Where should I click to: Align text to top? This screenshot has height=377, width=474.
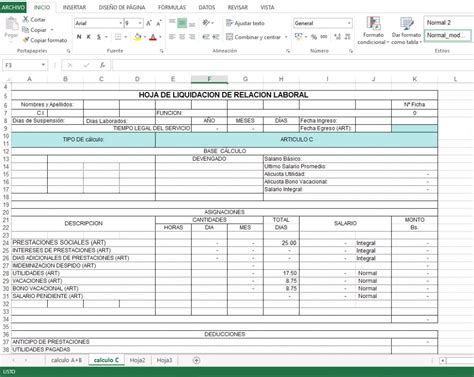point(172,23)
